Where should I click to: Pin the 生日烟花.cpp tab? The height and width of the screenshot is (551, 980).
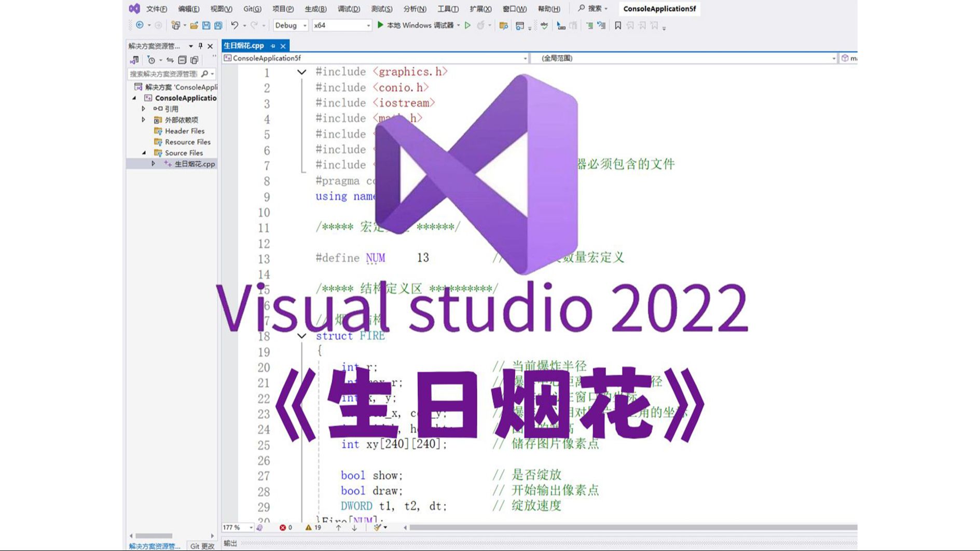(273, 46)
